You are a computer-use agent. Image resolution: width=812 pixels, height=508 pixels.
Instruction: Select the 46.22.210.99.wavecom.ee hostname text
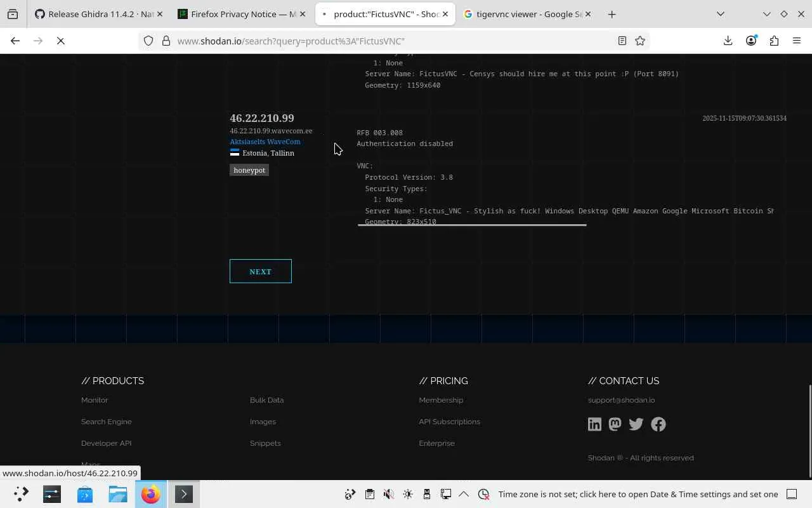coord(271,131)
